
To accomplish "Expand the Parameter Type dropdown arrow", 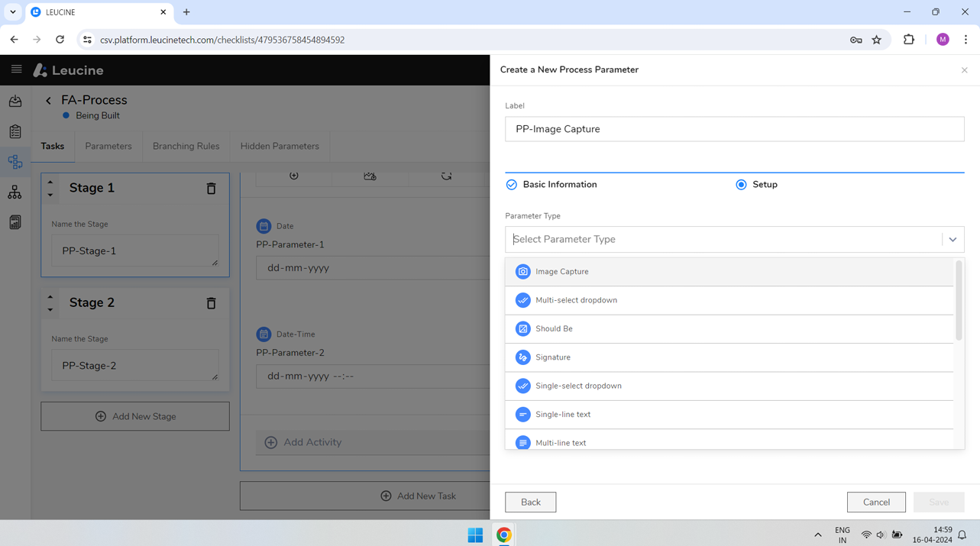I will point(953,240).
